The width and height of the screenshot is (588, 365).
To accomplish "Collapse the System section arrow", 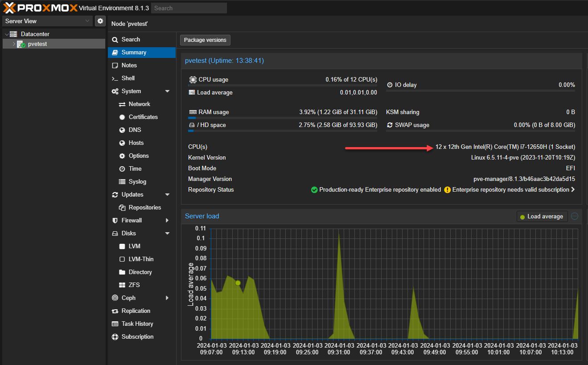I will click(167, 91).
